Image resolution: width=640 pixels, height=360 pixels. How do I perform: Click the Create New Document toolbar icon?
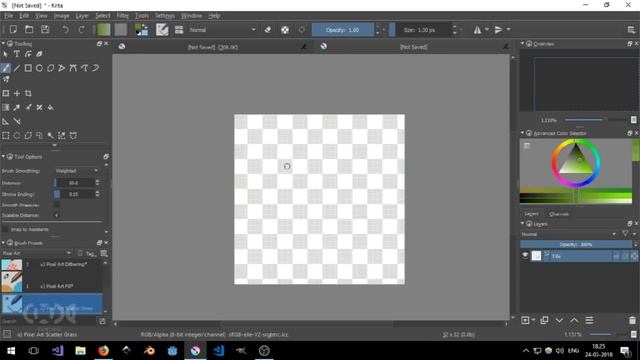pos(13,30)
